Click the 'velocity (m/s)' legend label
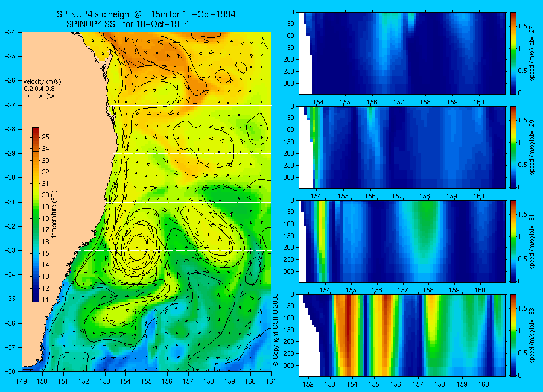Screen dimensions: 543x392 (42, 82)
